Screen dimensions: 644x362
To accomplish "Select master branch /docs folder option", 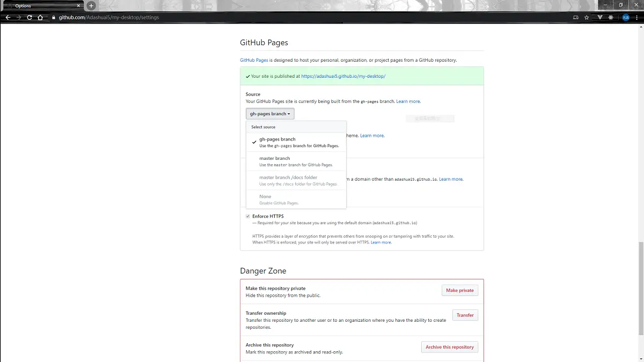I will 296,181.
